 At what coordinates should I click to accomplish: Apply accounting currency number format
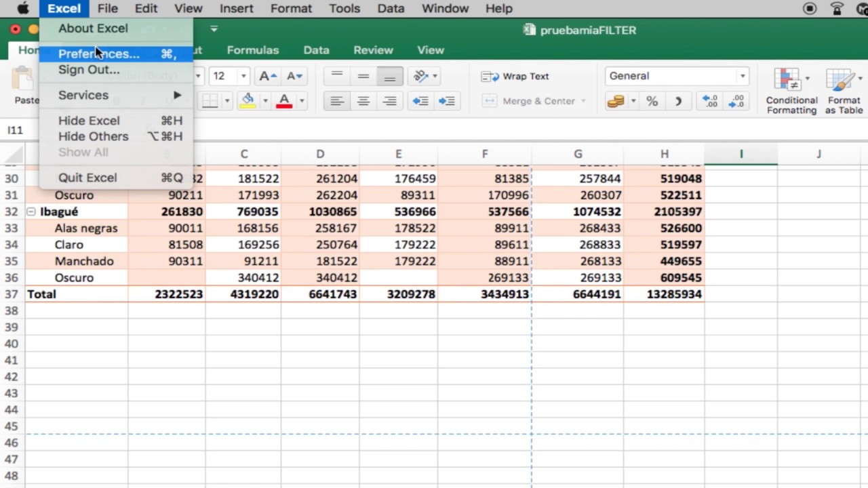[x=616, y=101]
